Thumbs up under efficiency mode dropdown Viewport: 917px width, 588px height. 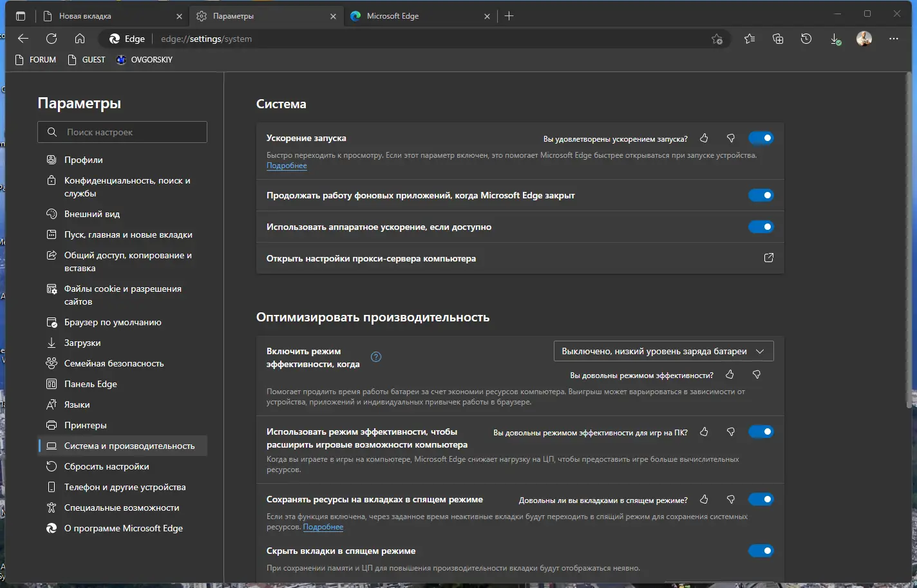pyautogui.click(x=730, y=375)
